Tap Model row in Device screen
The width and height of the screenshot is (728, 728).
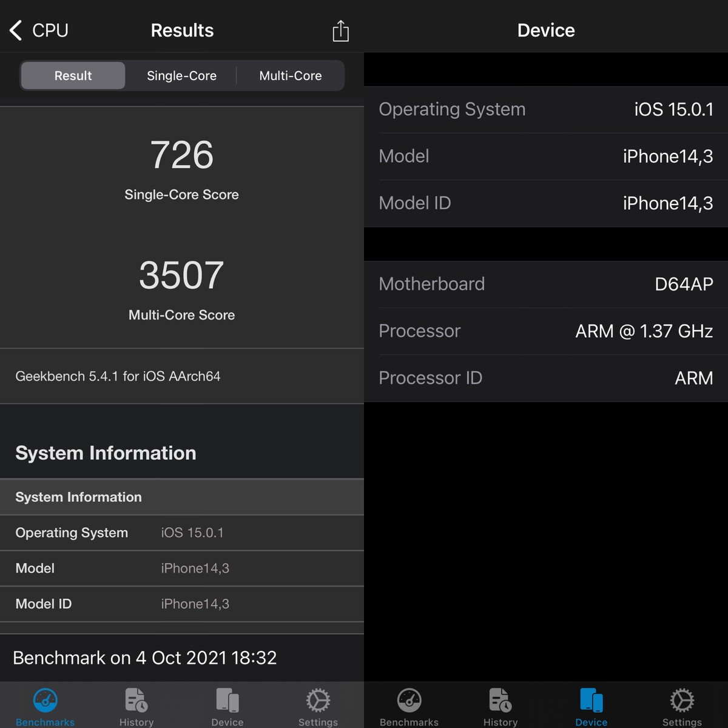point(546,157)
